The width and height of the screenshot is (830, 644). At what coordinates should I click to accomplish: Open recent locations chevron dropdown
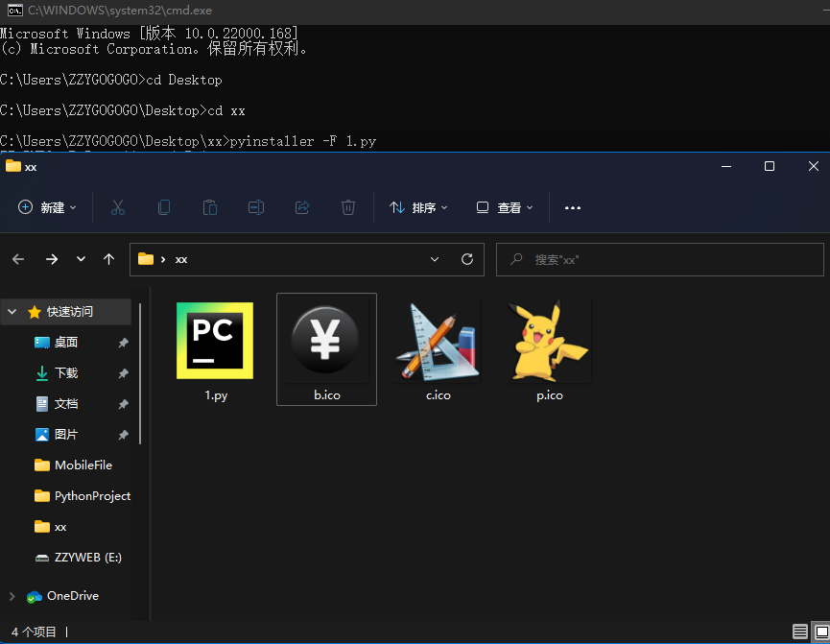[81, 259]
